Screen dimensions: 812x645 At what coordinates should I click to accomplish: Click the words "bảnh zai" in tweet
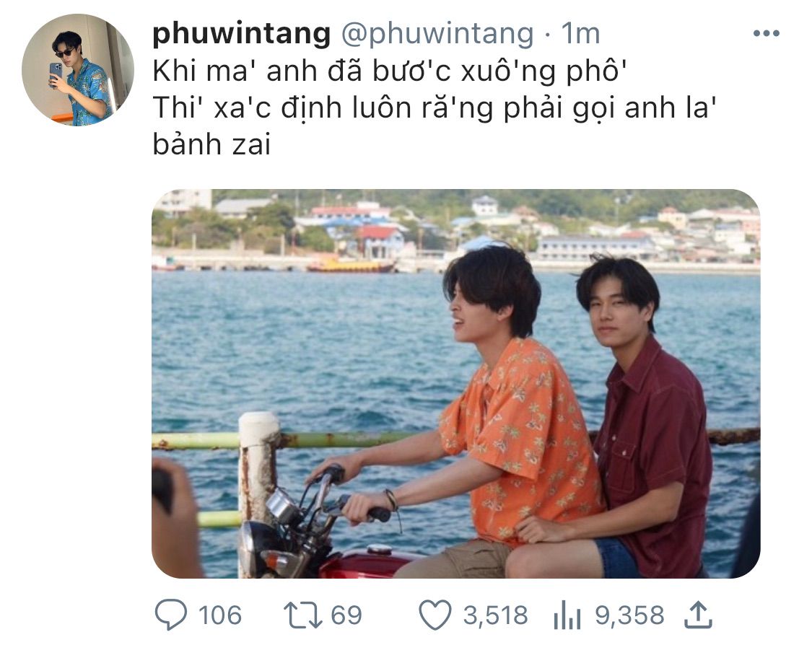pos(211,144)
